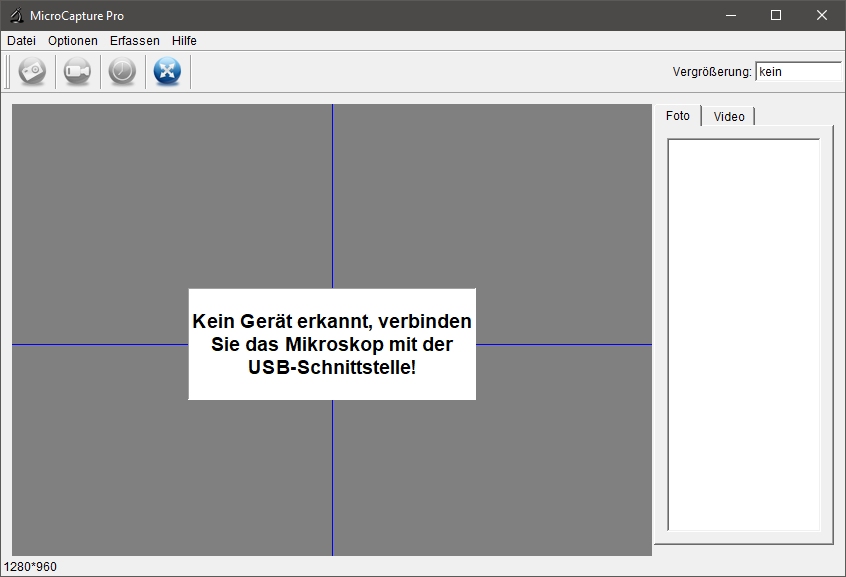The width and height of the screenshot is (846, 577).
Task: Click the MicroCapture Pro microscope title icon
Action: (x=16, y=16)
